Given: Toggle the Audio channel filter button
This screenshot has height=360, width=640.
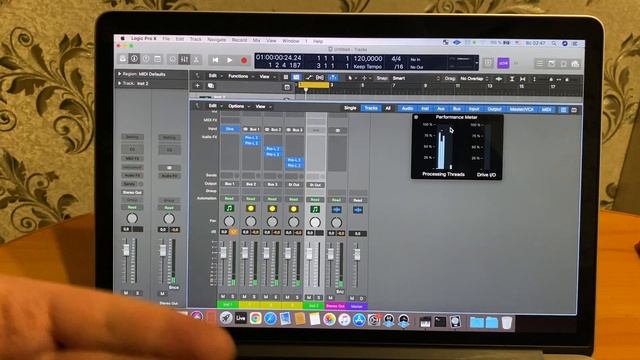Looking at the screenshot, I should [407, 109].
